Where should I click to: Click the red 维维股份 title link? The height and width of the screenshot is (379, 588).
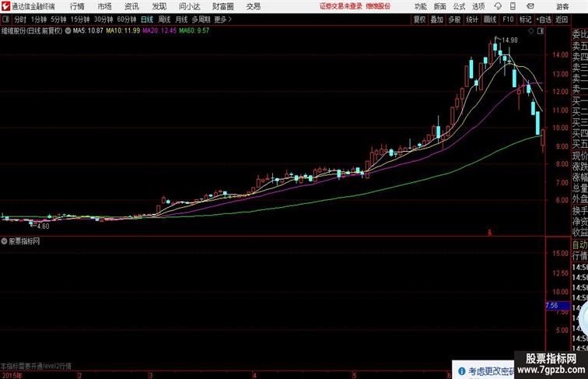coord(378,6)
